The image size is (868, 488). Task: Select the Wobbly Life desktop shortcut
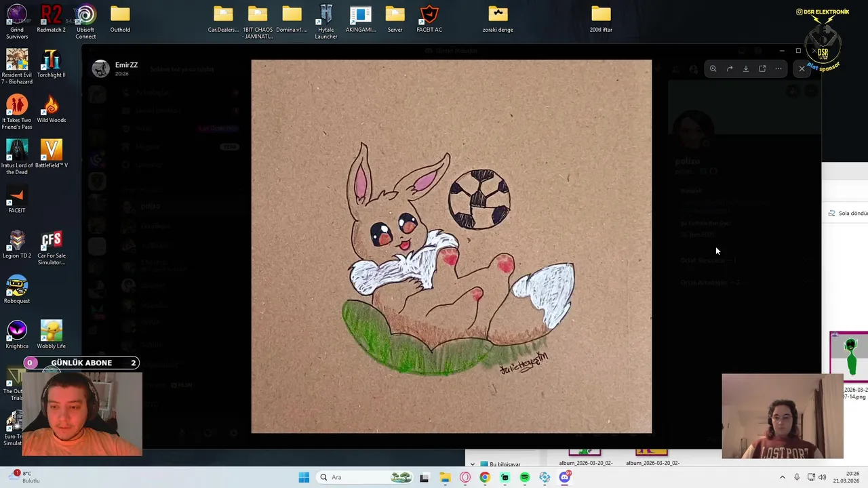coord(52,335)
